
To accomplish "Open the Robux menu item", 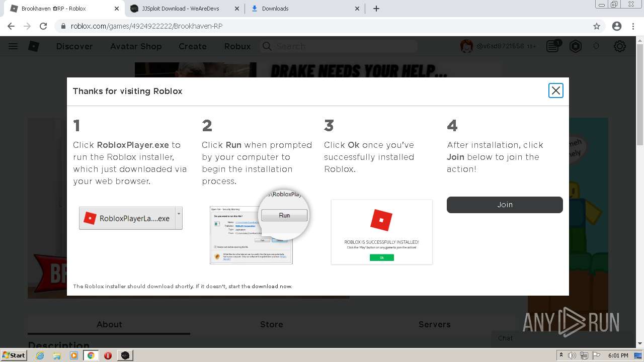I will [237, 46].
